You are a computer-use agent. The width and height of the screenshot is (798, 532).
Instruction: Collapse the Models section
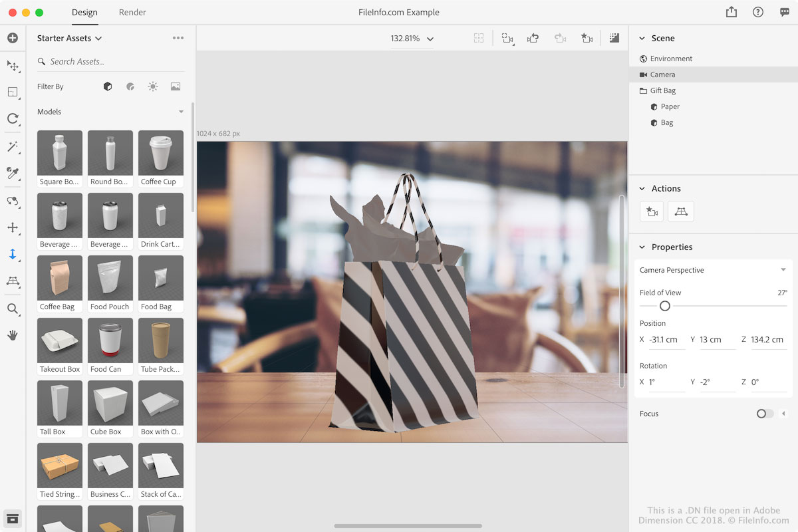click(181, 112)
